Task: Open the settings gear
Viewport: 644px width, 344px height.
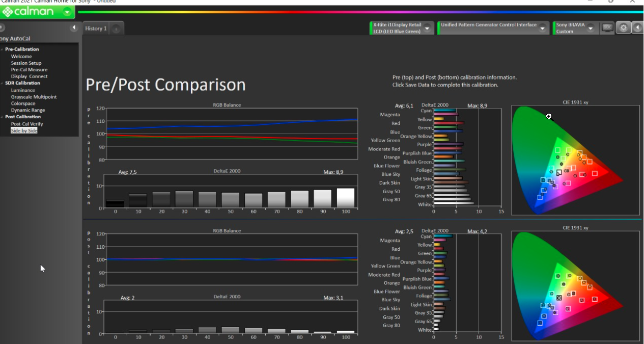Action: pyautogui.click(x=624, y=28)
